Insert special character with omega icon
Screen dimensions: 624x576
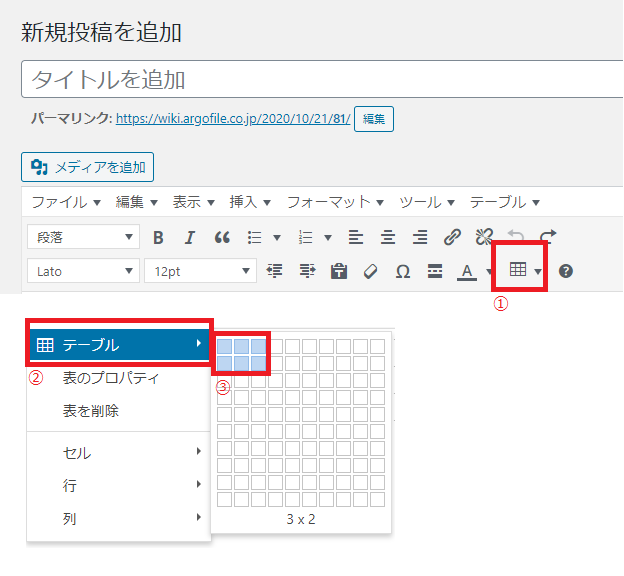click(403, 271)
